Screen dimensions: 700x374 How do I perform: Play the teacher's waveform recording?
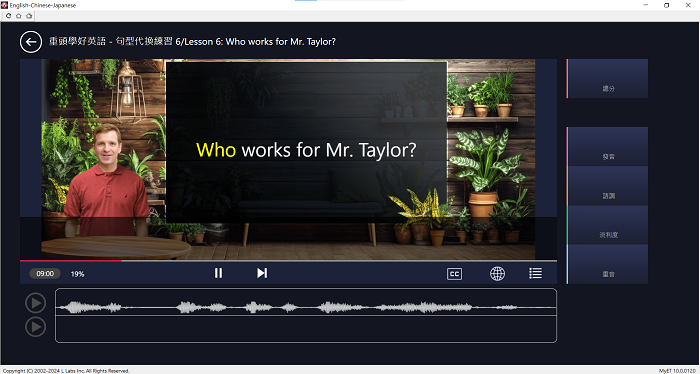click(x=36, y=303)
